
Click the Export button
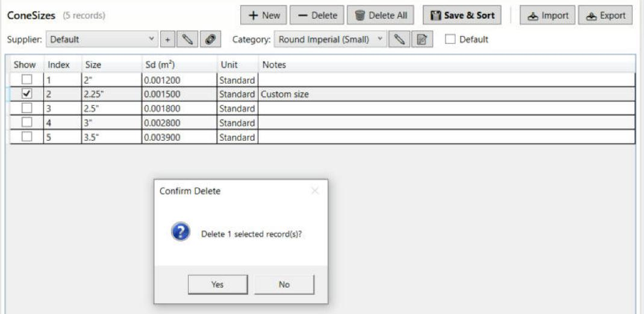click(x=605, y=15)
